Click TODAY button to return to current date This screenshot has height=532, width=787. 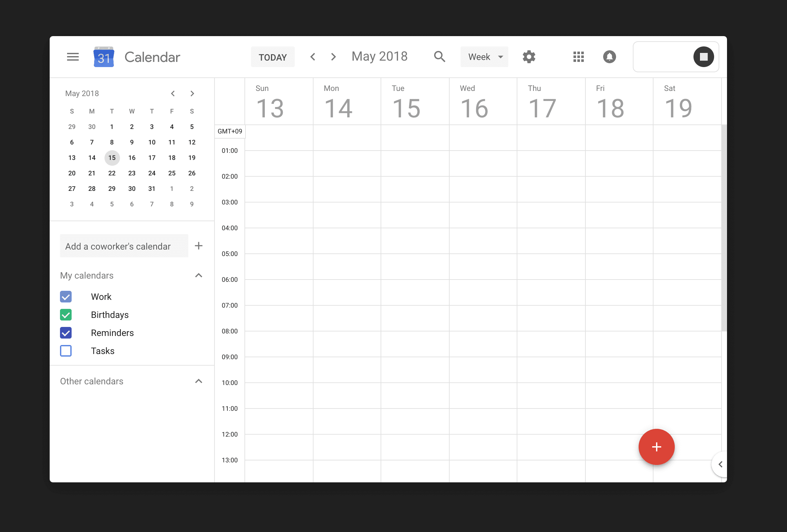coord(273,57)
